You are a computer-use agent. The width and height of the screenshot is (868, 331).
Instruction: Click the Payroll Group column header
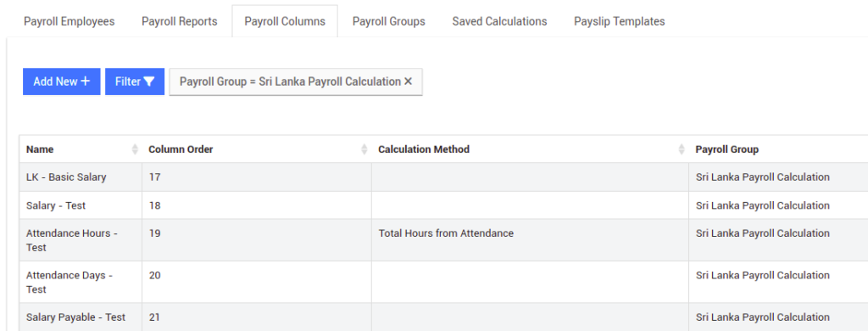726,149
